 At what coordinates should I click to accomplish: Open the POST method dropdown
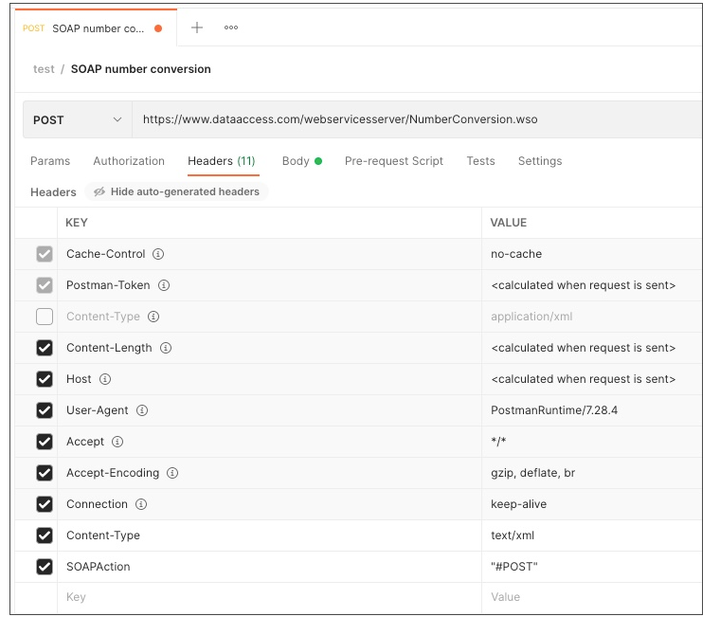(x=77, y=120)
